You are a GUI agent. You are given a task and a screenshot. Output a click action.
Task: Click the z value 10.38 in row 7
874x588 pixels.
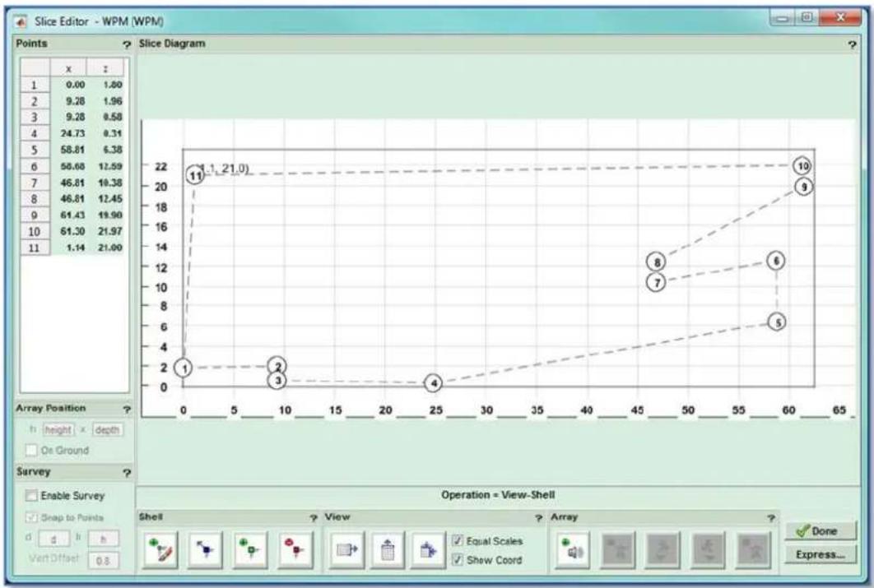pos(109,183)
